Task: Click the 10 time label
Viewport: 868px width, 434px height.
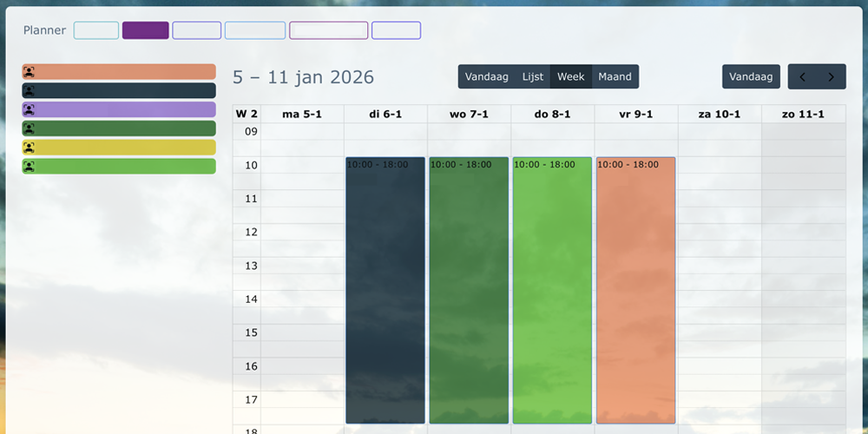Action: (x=252, y=165)
